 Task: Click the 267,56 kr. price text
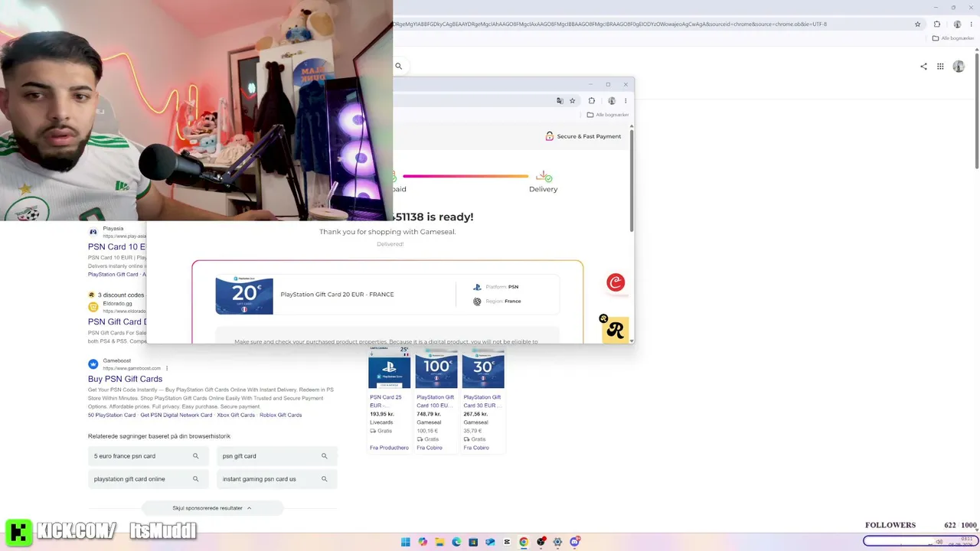coord(476,414)
